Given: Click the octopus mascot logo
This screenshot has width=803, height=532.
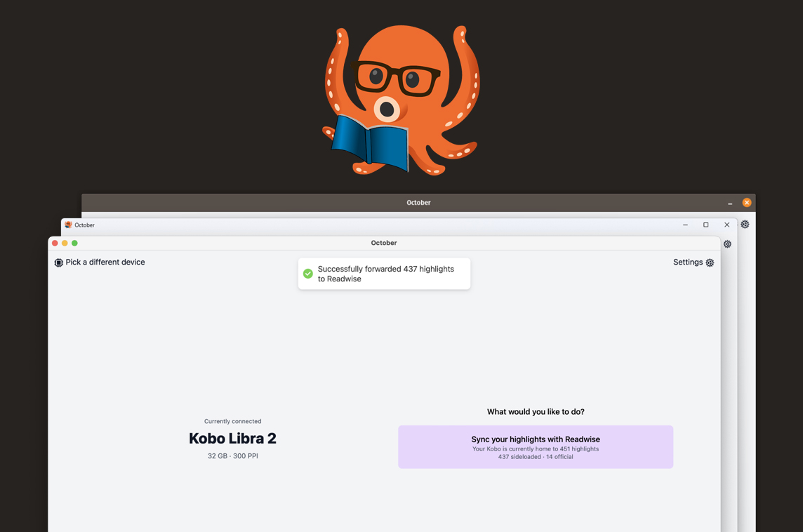Looking at the screenshot, I should click(401, 100).
